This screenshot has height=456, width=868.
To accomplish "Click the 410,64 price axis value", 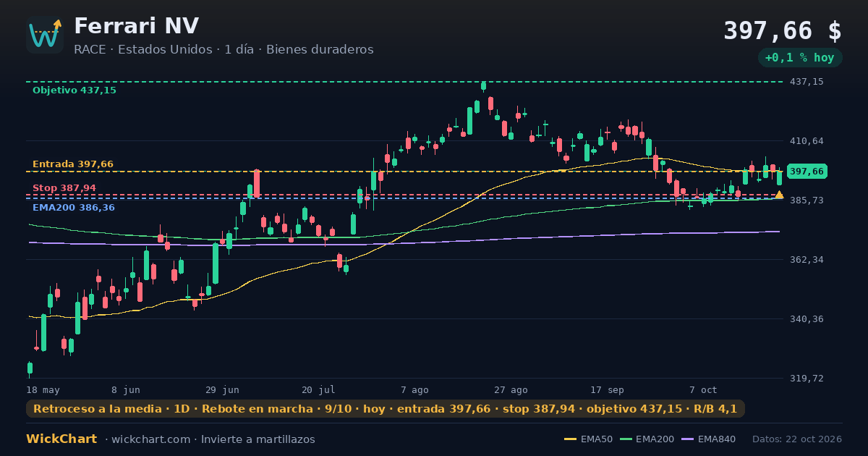I will [807, 140].
